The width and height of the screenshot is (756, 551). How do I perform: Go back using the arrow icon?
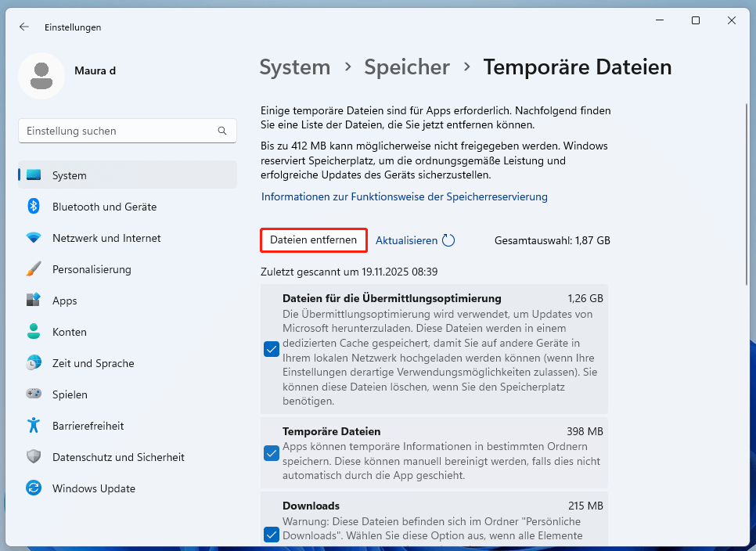click(23, 27)
